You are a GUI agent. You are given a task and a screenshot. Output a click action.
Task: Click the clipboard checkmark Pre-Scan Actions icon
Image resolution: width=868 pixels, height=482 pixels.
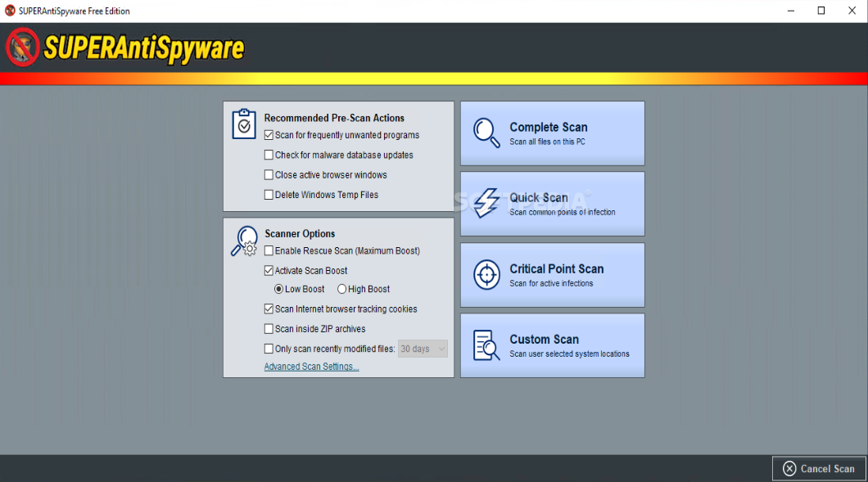pos(243,124)
